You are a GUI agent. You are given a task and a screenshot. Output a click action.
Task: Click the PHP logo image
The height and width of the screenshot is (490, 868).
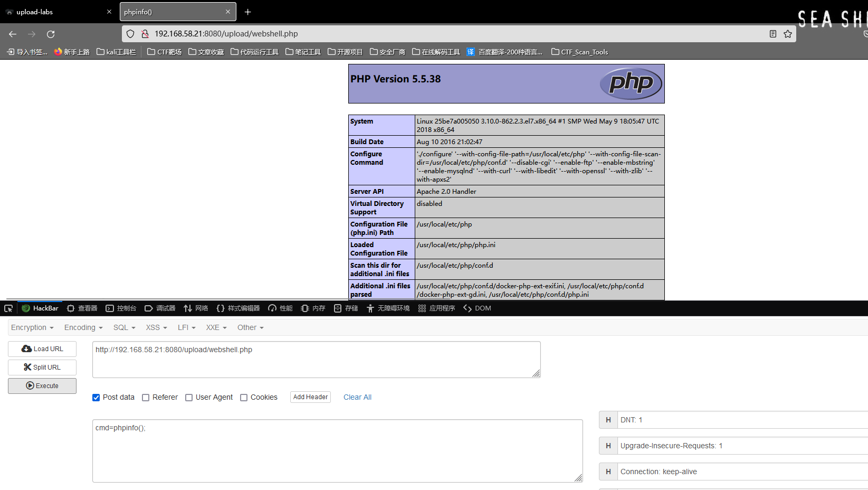coord(631,83)
